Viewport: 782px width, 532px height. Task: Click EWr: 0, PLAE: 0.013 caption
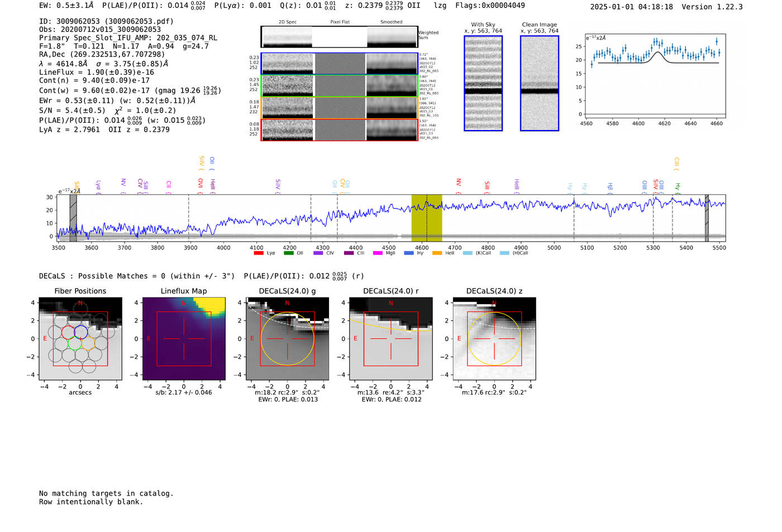tap(288, 399)
